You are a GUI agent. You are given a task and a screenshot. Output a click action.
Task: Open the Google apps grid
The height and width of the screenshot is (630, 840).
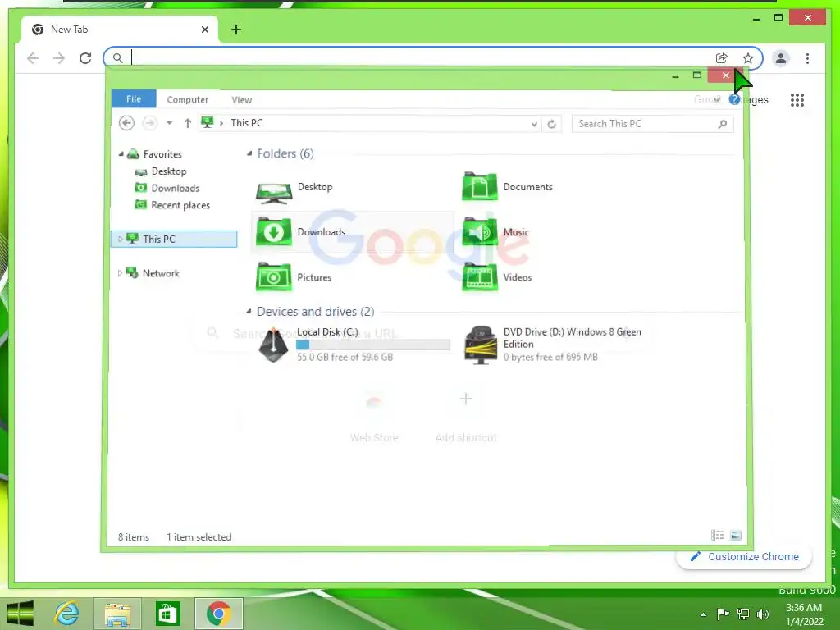pyautogui.click(x=797, y=99)
